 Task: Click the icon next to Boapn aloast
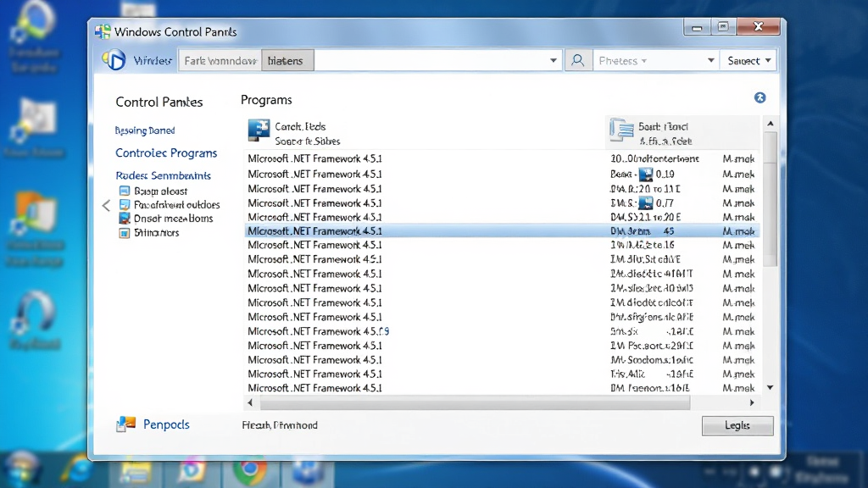125,191
